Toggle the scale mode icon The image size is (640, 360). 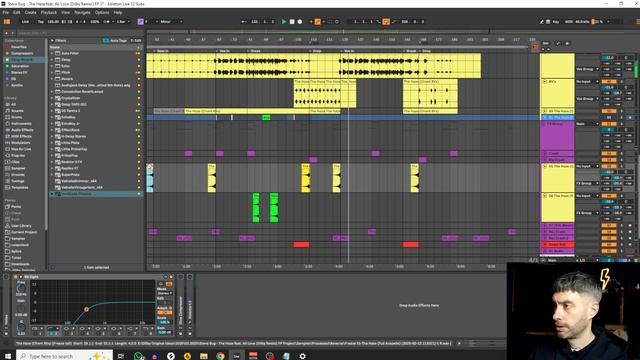140,22
